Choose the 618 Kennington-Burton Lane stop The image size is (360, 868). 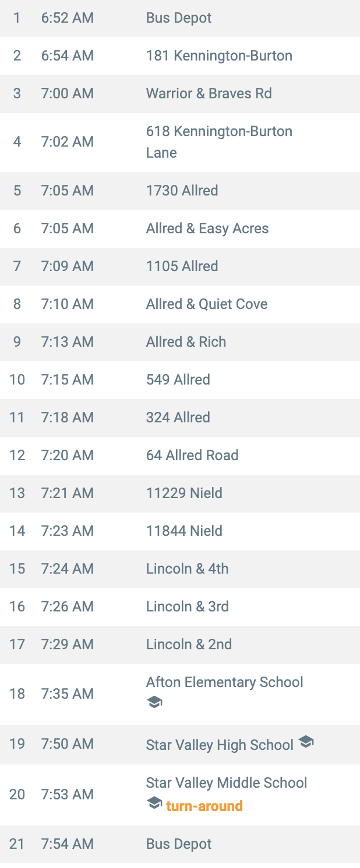[x=180, y=142]
